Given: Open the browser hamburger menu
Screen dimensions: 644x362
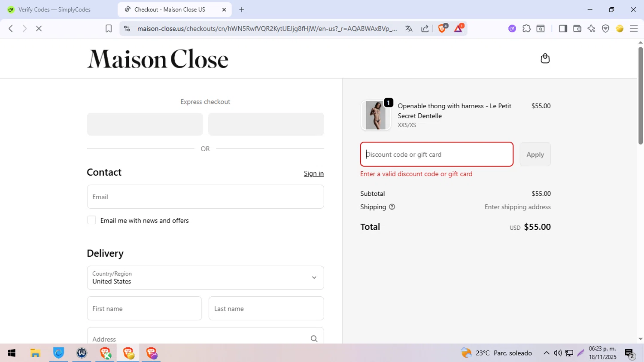Looking at the screenshot, I should pyautogui.click(x=634, y=28).
